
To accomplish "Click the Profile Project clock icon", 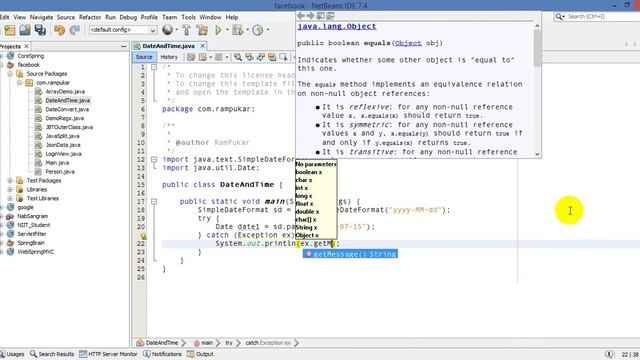I will pos(258,30).
